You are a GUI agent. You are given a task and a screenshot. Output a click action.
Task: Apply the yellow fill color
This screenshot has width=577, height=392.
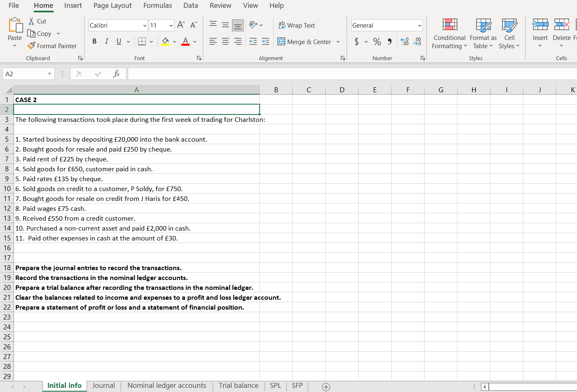(165, 41)
